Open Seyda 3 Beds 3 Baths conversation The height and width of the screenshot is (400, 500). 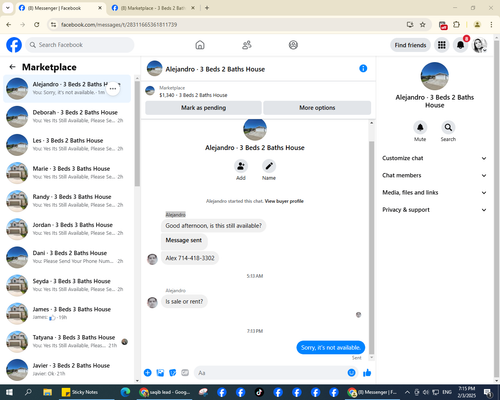point(67,285)
